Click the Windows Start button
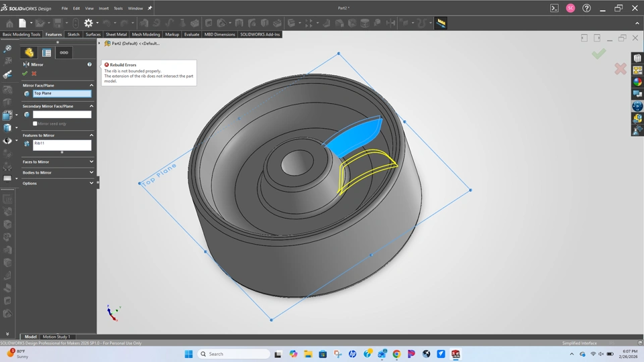Viewport: 644px width, 362px height. tap(189, 354)
